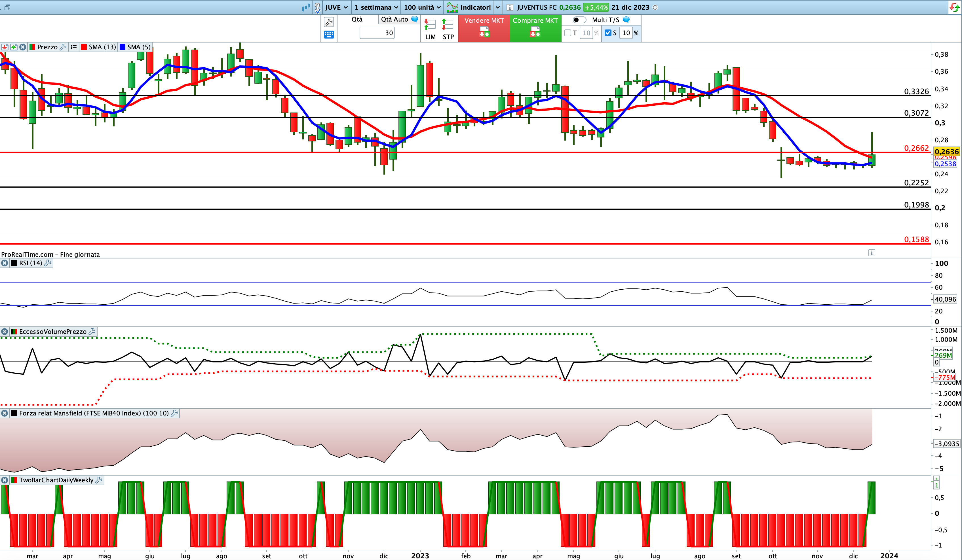The image size is (962, 560).
Task: Open the '100 unità' dropdown
Action: click(x=422, y=7)
